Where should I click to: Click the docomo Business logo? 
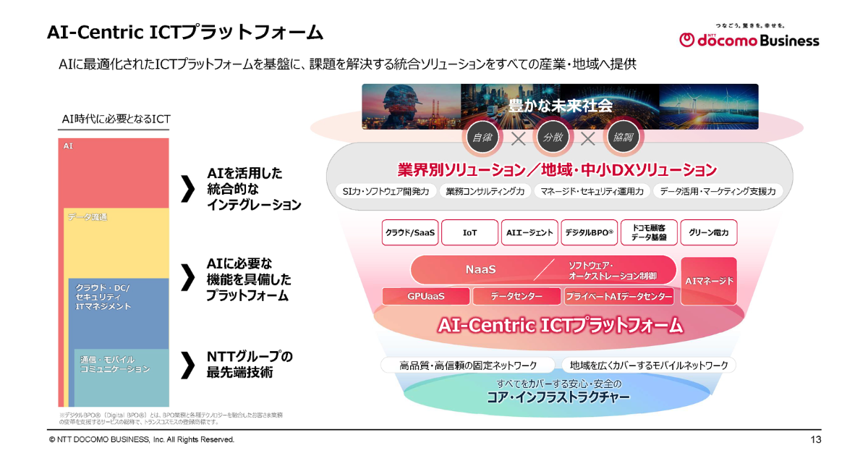[749, 38]
